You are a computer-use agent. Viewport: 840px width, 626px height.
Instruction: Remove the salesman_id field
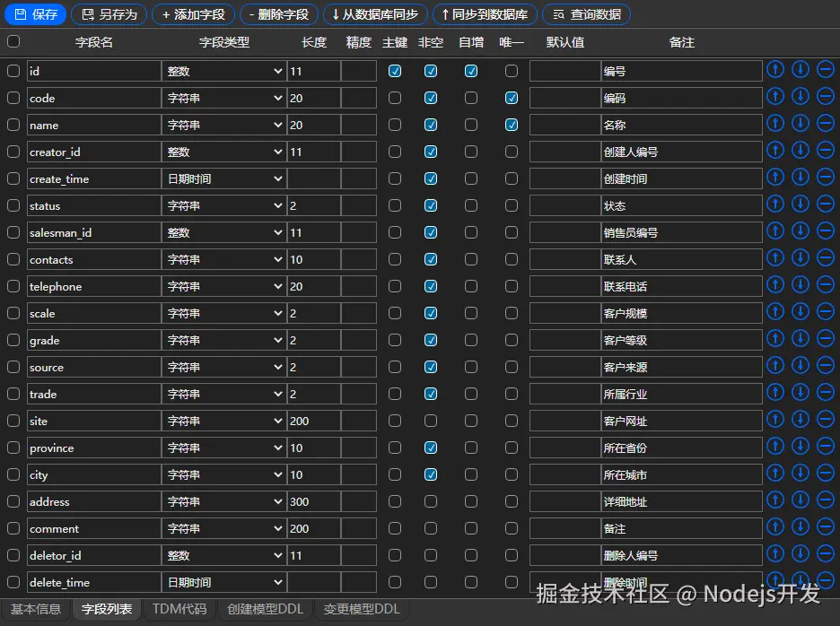(825, 230)
